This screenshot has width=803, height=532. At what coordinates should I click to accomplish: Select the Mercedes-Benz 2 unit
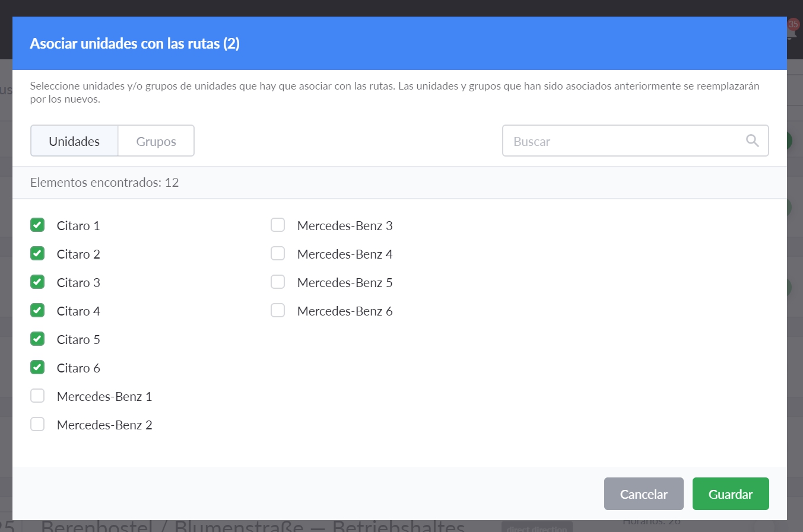37,425
